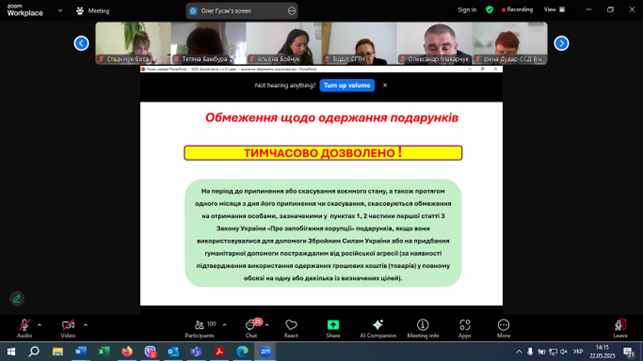This screenshot has height=361, width=643.
Task: Open the Zoom Workplace dropdown arrow
Action: click(60, 11)
